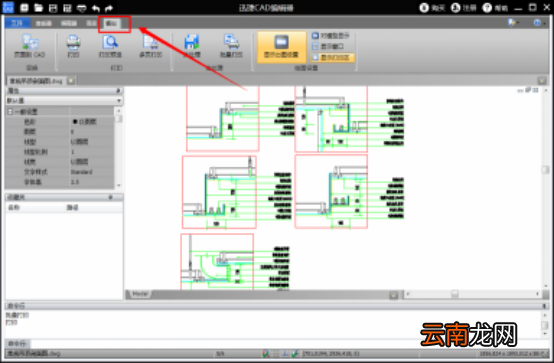554x363 pixels.
Task: Open the Output ribbon tab in red box
Action: [111, 24]
